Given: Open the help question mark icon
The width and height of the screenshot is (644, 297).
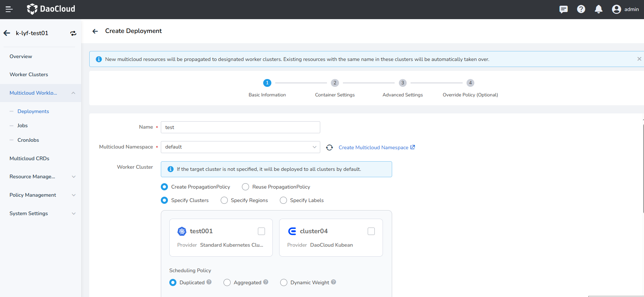Looking at the screenshot, I should 581,9.
